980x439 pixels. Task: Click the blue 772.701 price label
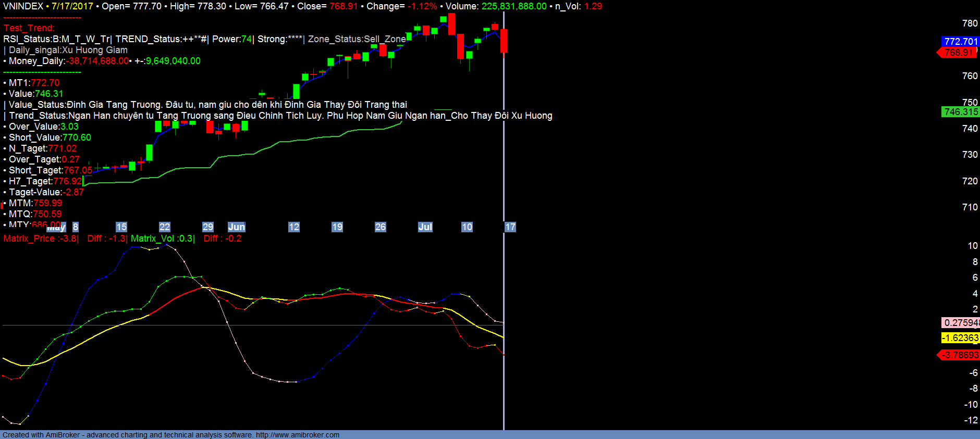point(960,41)
